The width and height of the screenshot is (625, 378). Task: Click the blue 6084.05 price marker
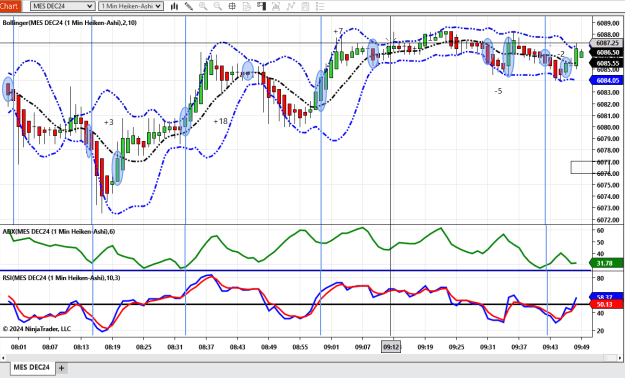point(607,81)
